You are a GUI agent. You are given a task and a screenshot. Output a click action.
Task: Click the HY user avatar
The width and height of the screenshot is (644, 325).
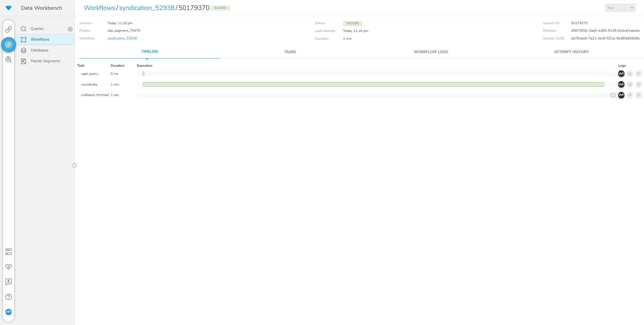9,312
